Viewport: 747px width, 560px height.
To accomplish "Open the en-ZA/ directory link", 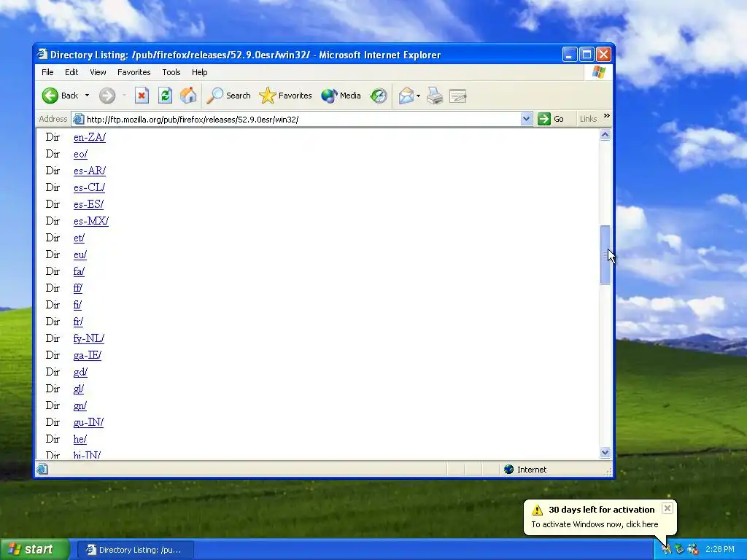I will [x=90, y=137].
